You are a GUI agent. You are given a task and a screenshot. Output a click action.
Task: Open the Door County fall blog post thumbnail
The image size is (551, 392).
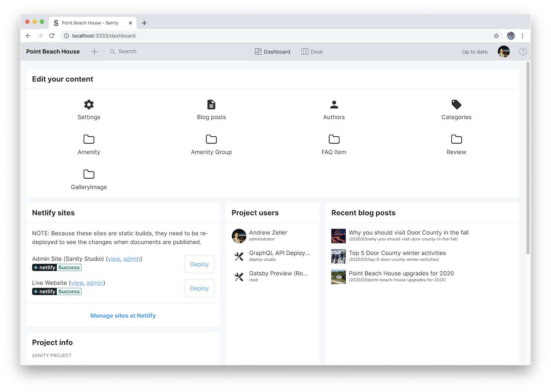pyautogui.click(x=338, y=236)
